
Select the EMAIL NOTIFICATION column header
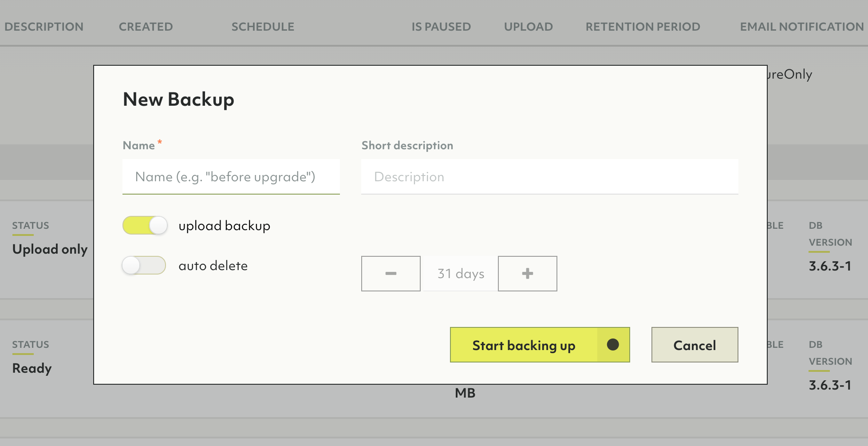(801, 27)
